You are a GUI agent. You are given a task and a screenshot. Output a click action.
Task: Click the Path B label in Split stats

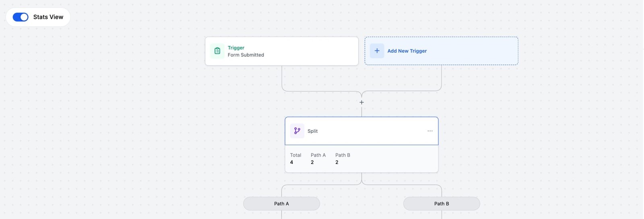(343, 155)
